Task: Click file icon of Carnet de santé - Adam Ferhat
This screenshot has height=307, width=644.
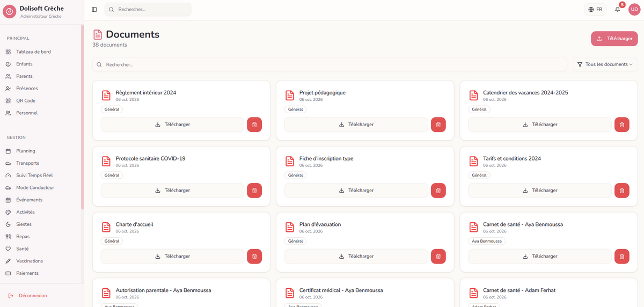Action: [x=473, y=293]
